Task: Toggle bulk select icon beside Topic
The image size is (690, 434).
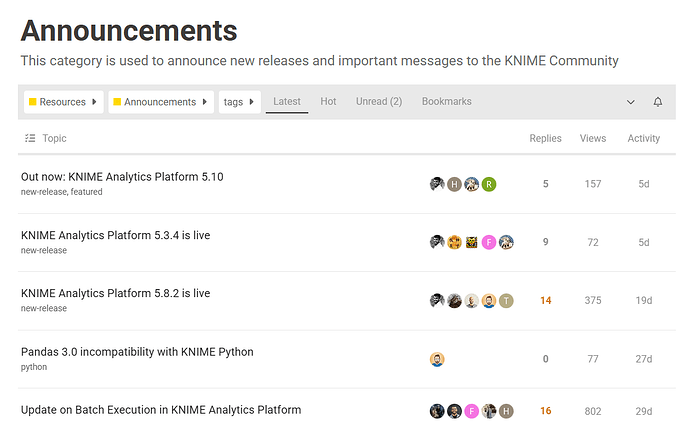Action: tap(29, 138)
